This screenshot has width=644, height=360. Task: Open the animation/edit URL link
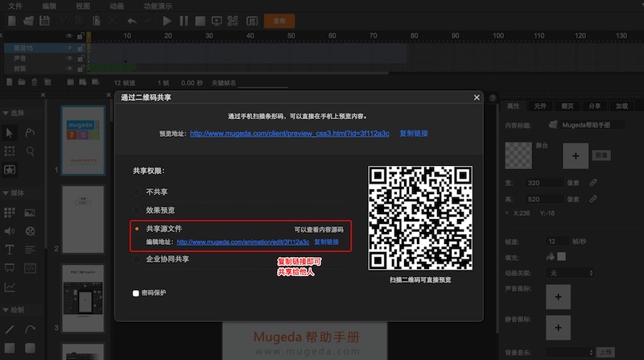pos(243,242)
